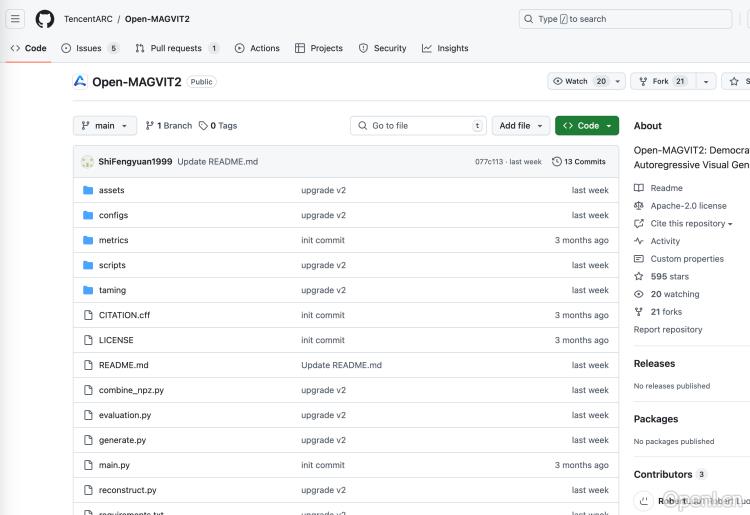750x515 pixels.
Task: Click the ShiFengyuan1999 avatar icon
Action: [x=87, y=161]
